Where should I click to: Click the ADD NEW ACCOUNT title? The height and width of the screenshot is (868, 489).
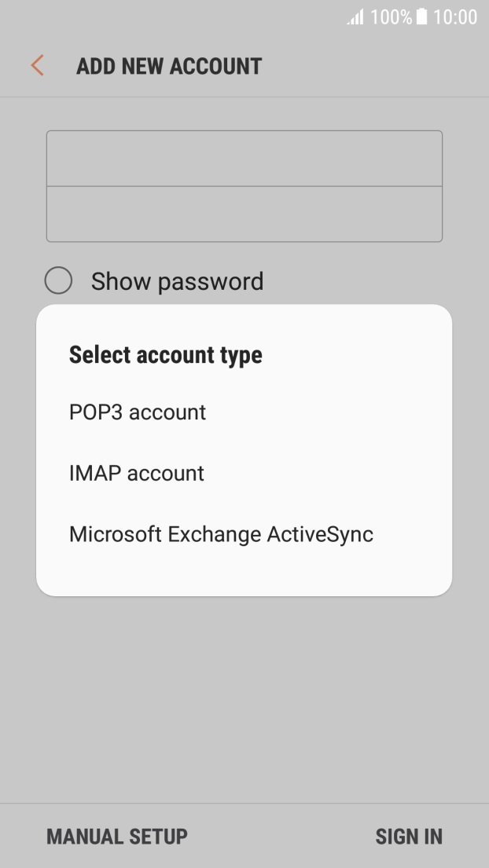169,66
